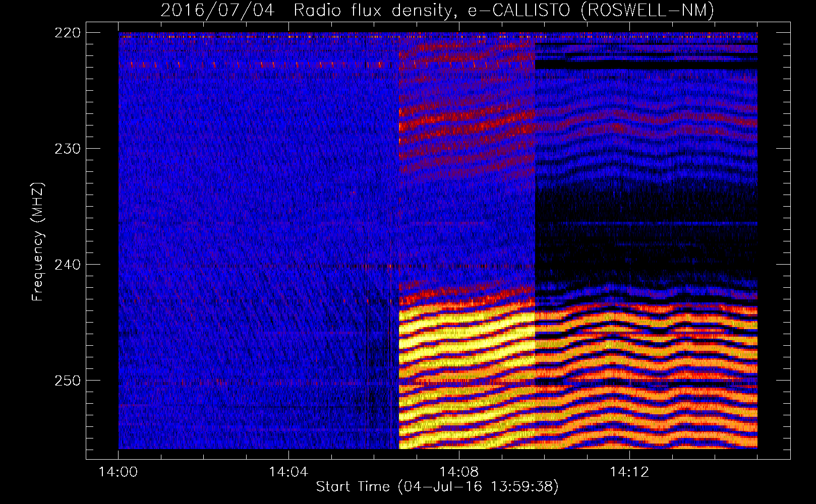816x504 pixels.
Task: Click the 220 frequency tick label
Action: click(x=68, y=33)
